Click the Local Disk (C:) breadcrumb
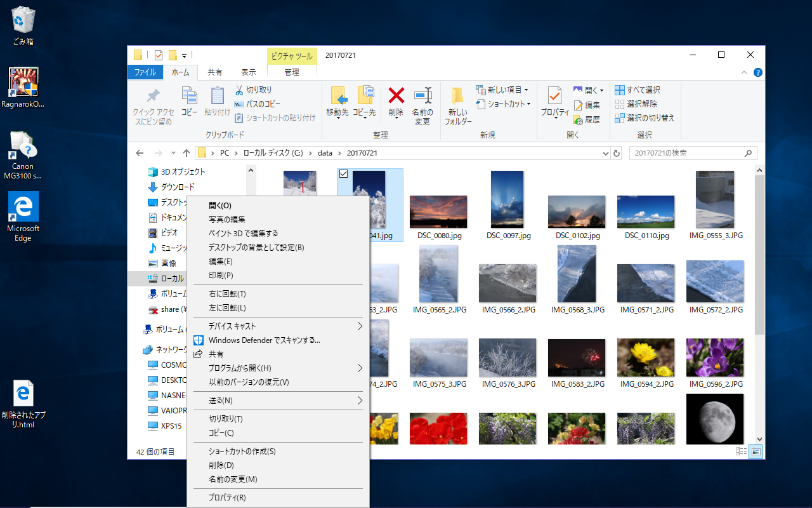The height and width of the screenshot is (508, 812). [x=273, y=153]
